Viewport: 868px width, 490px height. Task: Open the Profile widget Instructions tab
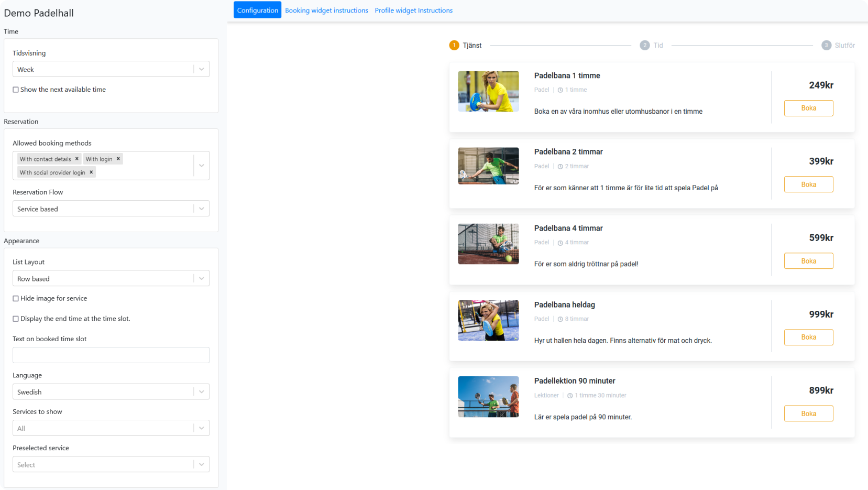pos(414,10)
